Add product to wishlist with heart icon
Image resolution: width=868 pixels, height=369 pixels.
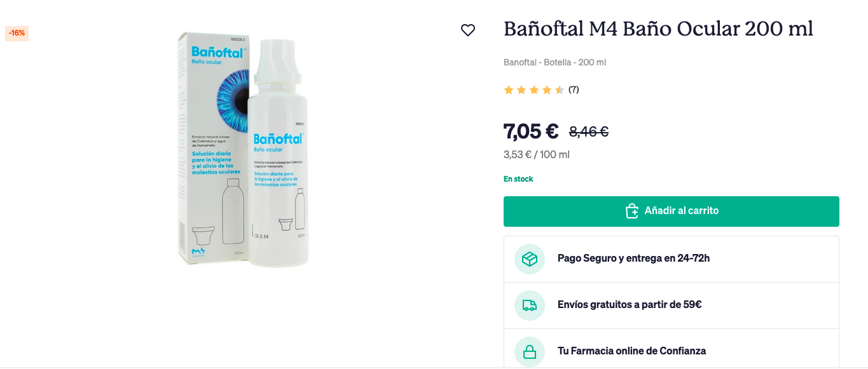(468, 30)
